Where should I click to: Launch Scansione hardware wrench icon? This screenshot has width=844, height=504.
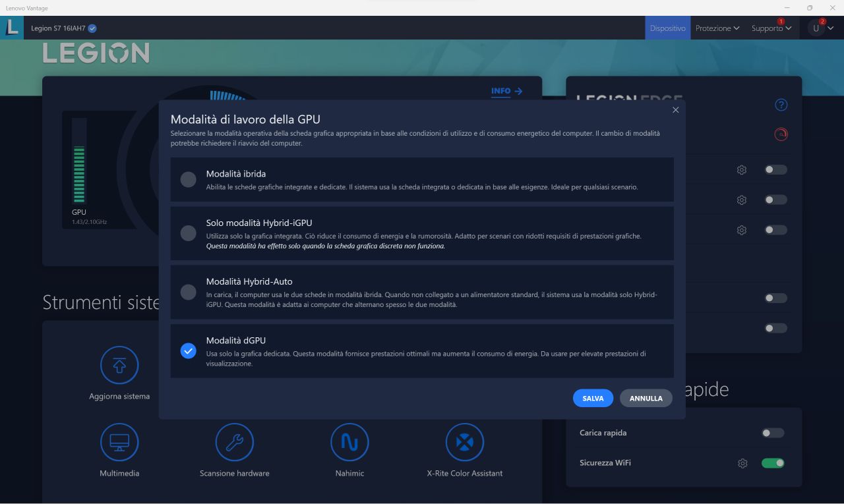[235, 442]
